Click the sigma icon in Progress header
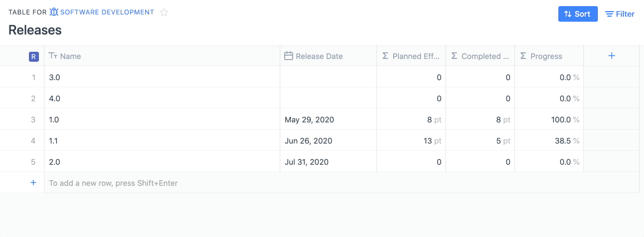The image size is (644, 237). click(x=523, y=56)
